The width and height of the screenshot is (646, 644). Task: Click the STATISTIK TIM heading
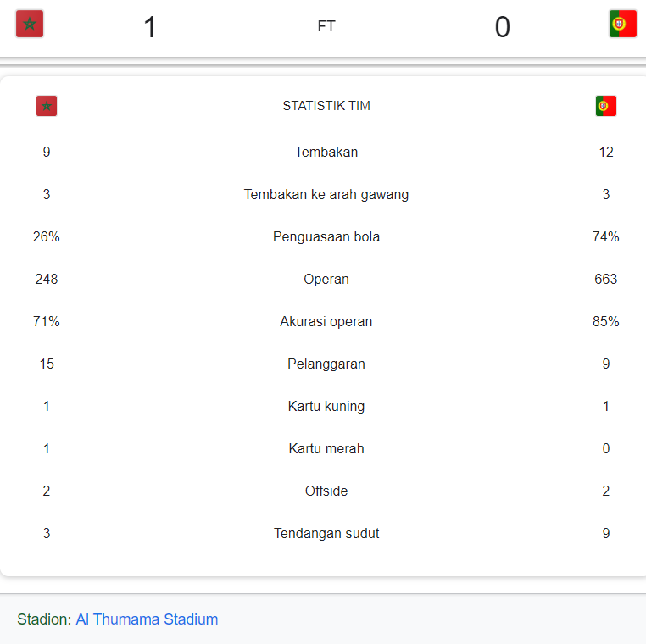tap(326, 106)
